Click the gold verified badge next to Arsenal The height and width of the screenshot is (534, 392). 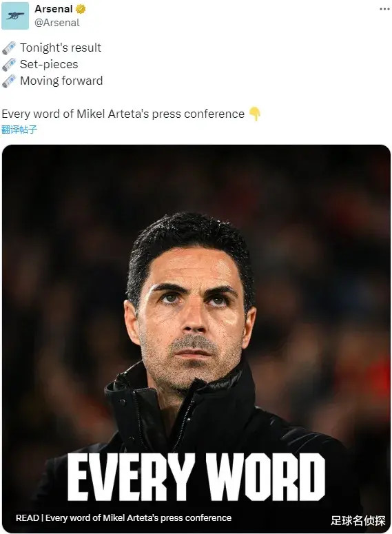(x=81, y=9)
